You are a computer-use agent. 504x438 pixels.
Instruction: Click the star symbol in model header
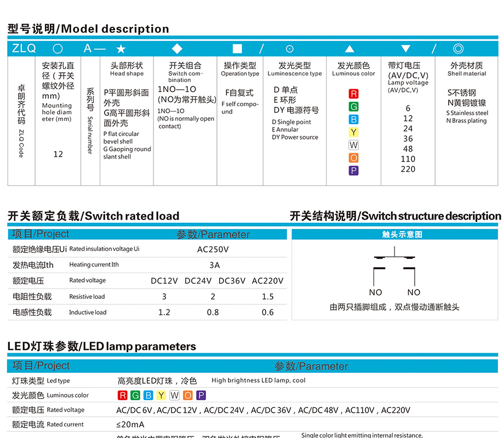coord(121,49)
